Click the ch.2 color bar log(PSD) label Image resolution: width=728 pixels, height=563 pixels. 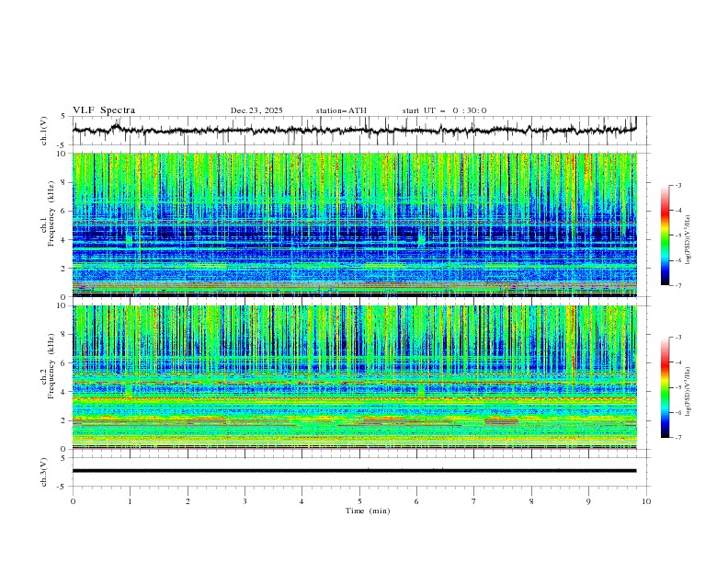coord(688,392)
